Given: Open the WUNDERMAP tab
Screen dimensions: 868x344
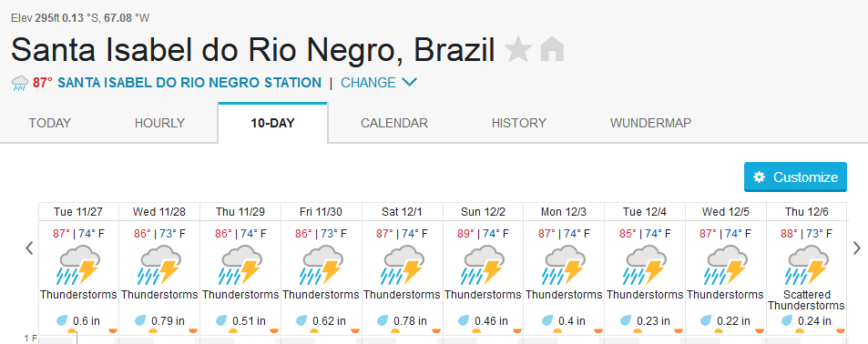Looking at the screenshot, I should pos(650,123).
